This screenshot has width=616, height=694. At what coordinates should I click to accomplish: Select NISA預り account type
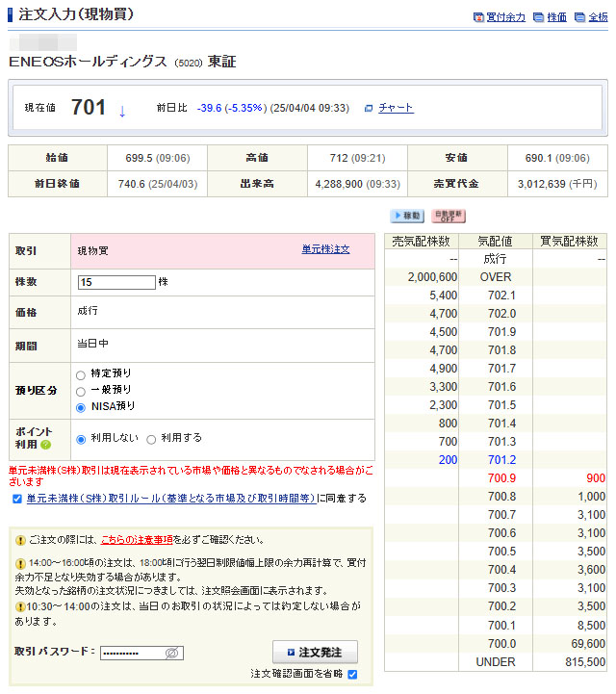[81, 407]
